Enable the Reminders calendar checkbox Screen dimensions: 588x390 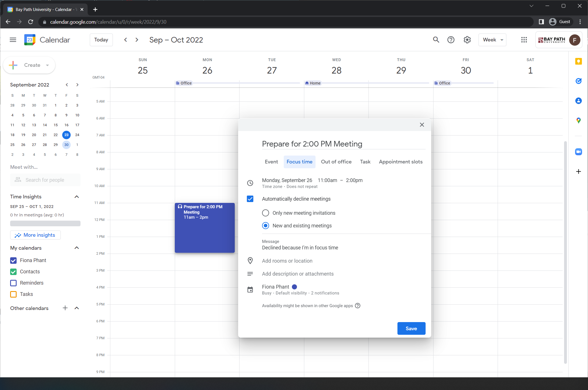pyautogui.click(x=13, y=283)
